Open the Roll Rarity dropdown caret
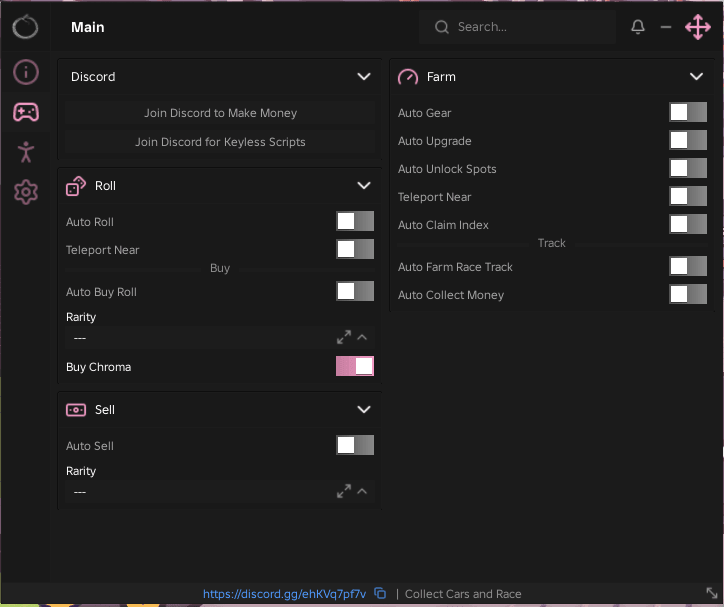Screen dimensions: 724x607 (362, 337)
